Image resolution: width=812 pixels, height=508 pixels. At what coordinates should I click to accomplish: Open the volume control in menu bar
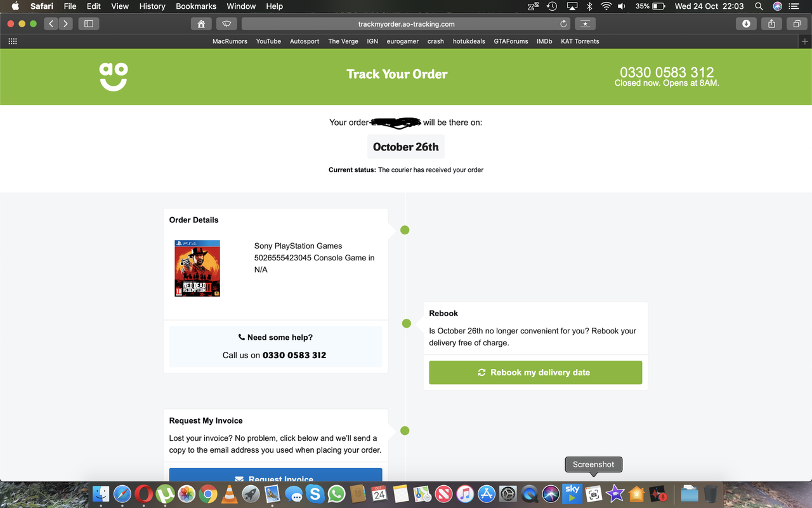622,6
